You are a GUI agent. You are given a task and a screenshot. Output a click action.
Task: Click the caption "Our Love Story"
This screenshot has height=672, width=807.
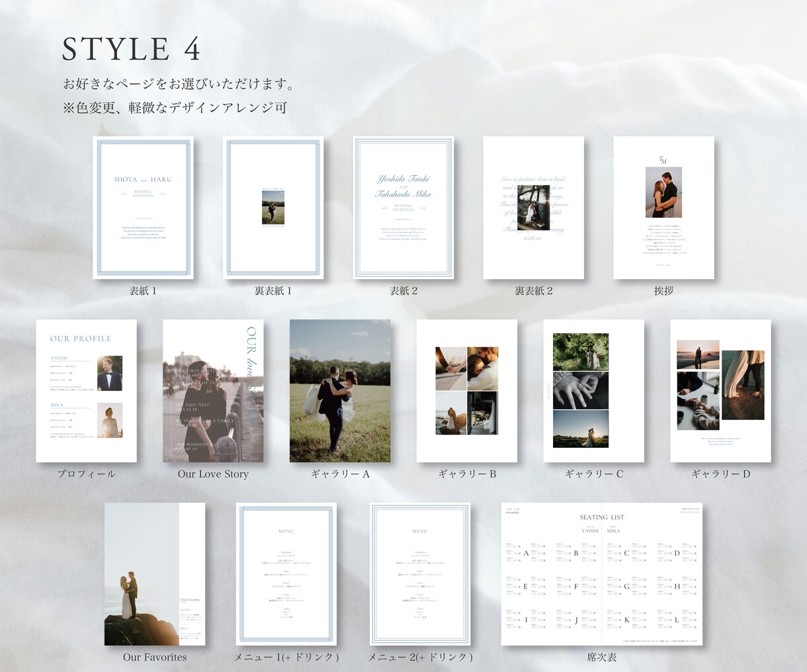coord(213,474)
